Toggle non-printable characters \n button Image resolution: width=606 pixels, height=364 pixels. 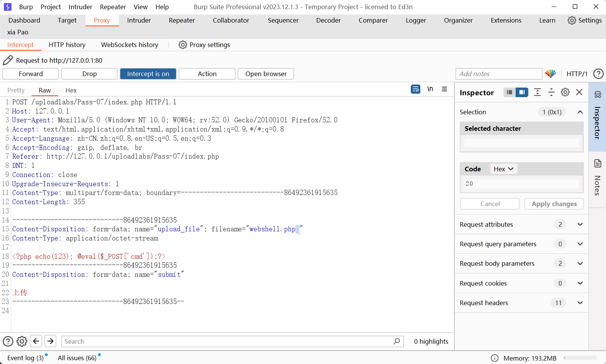(x=430, y=89)
